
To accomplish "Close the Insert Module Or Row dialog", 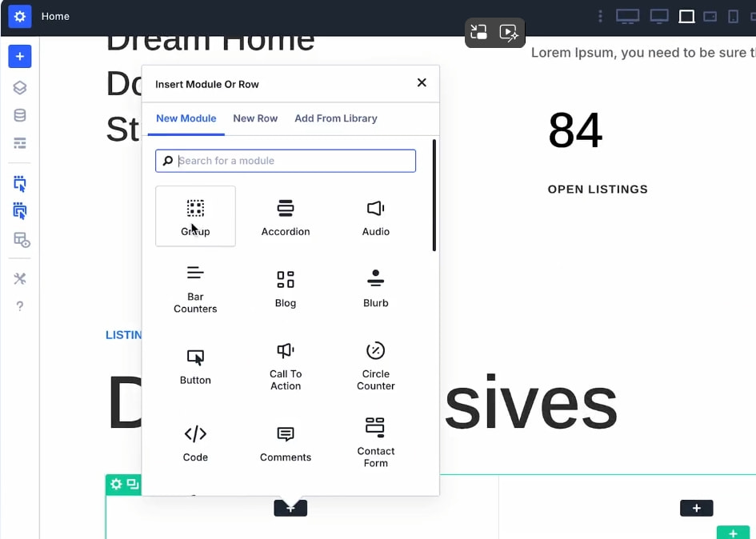I will tap(422, 83).
